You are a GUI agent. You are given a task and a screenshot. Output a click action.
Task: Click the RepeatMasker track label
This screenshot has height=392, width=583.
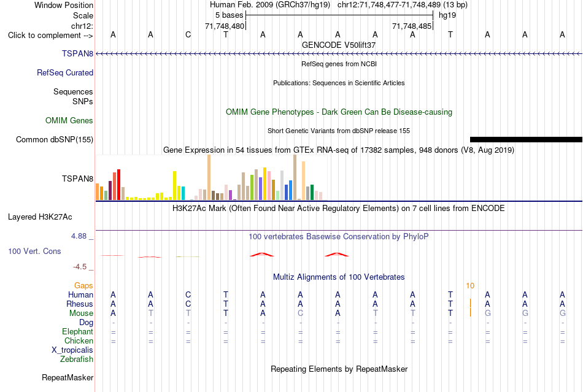point(68,377)
